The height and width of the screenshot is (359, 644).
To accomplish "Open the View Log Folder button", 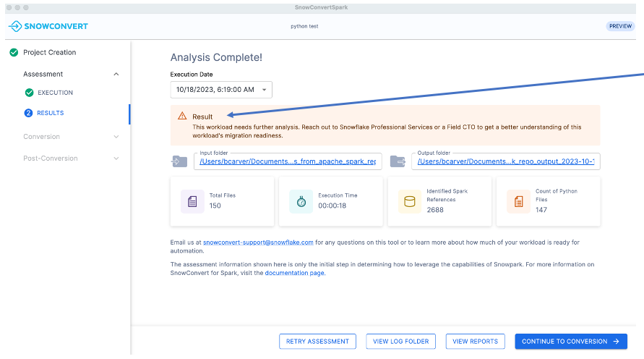I will click(400, 341).
